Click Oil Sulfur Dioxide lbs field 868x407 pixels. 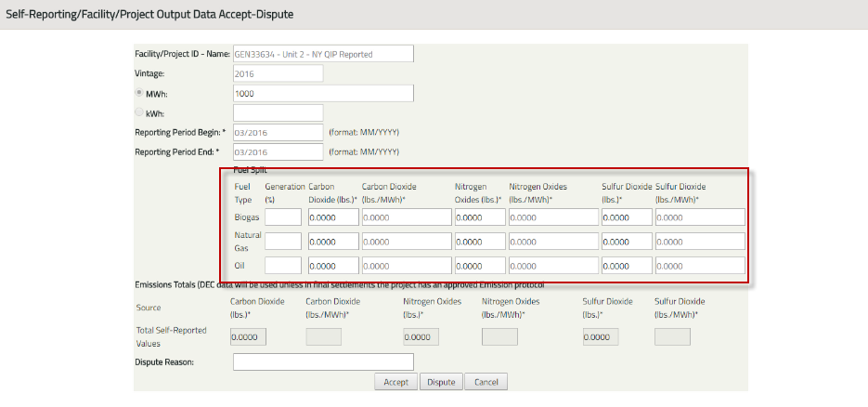(627, 266)
